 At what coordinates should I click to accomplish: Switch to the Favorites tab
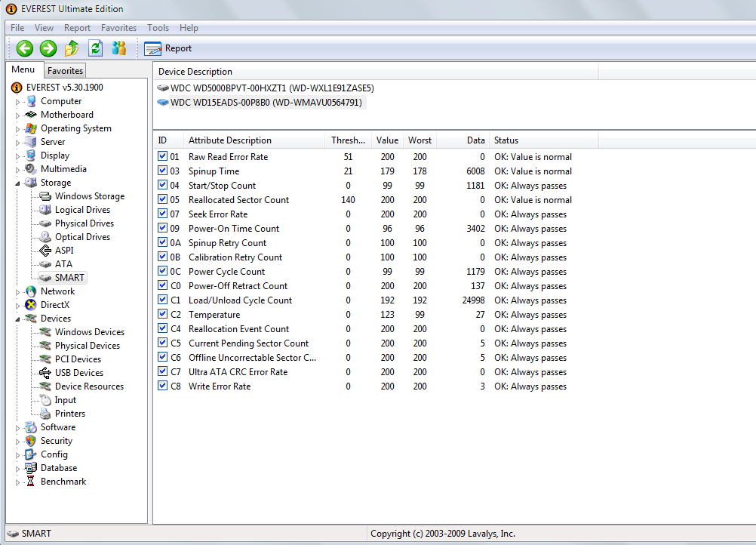tap(65, 71)
